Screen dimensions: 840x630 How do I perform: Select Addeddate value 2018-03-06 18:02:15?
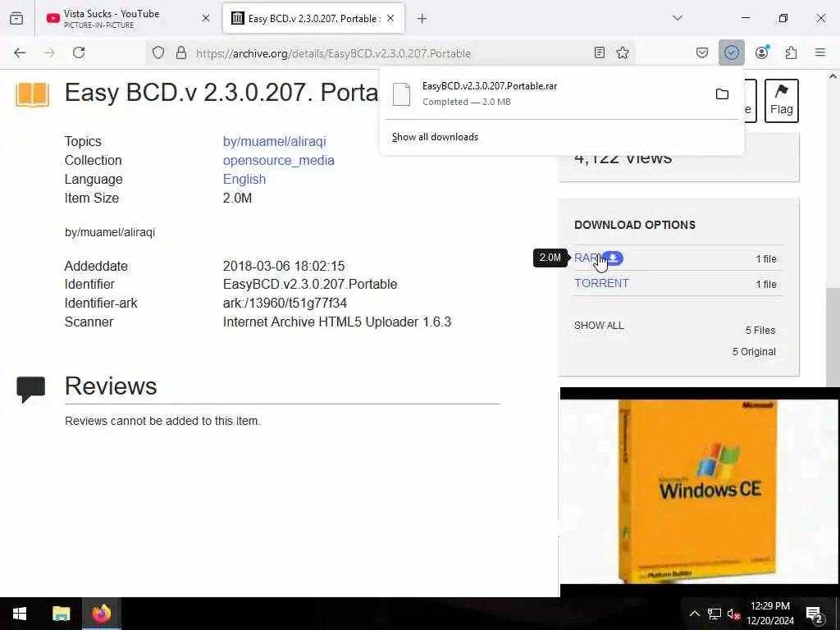pyautogui.click(x=283, y=266)
